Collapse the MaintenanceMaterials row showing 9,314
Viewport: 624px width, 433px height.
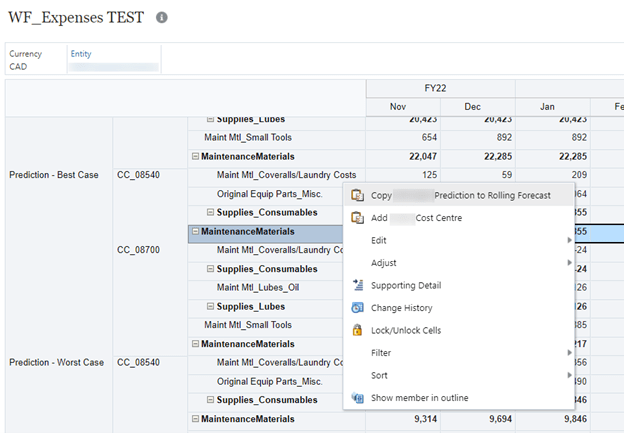click(196, 418)
